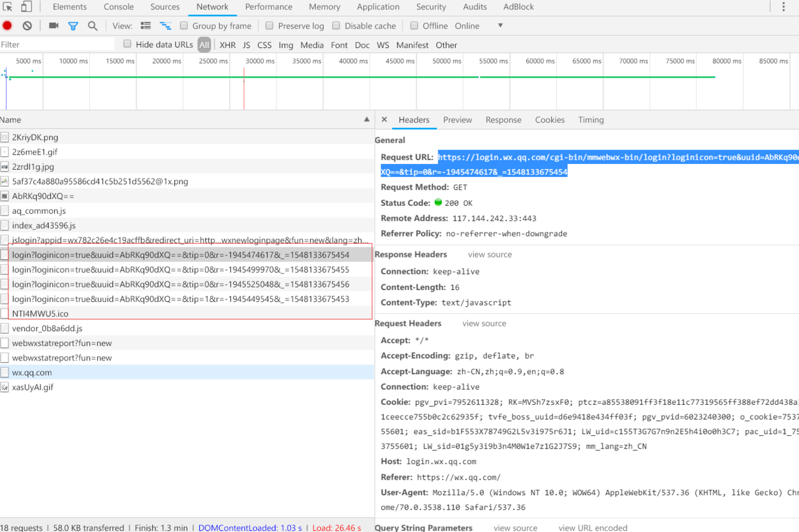Open the Preview tab in request details
The image size is (799, 532).
coord(458,120)
